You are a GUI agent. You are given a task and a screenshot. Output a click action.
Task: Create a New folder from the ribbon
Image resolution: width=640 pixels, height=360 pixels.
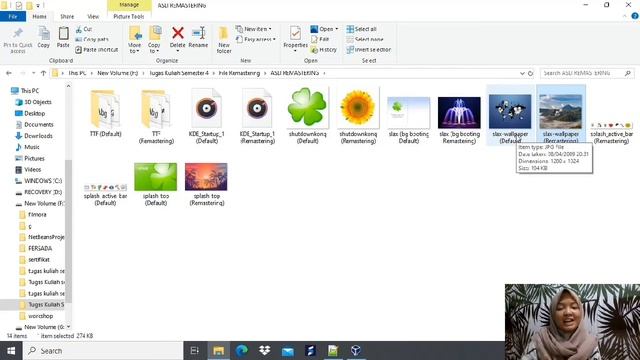pyautogui.click(x=224, y=40)
